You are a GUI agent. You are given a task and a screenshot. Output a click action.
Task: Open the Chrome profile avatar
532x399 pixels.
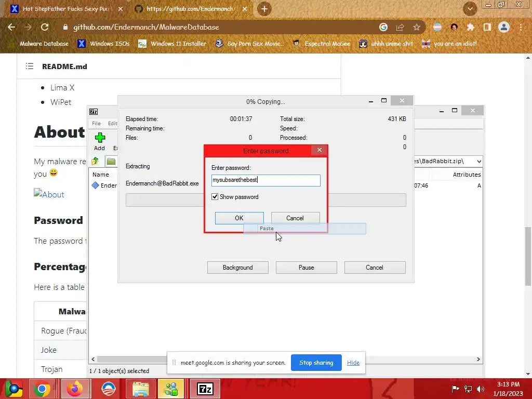tap(504, 27)
